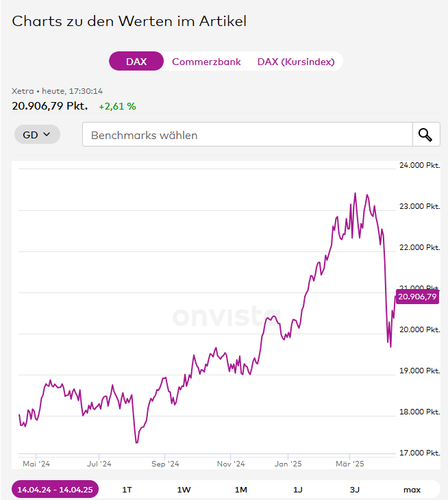Select the 1T time range
The height and width of the screenshot is (500, 448).
pyautogui.click(x=127, y=490)
